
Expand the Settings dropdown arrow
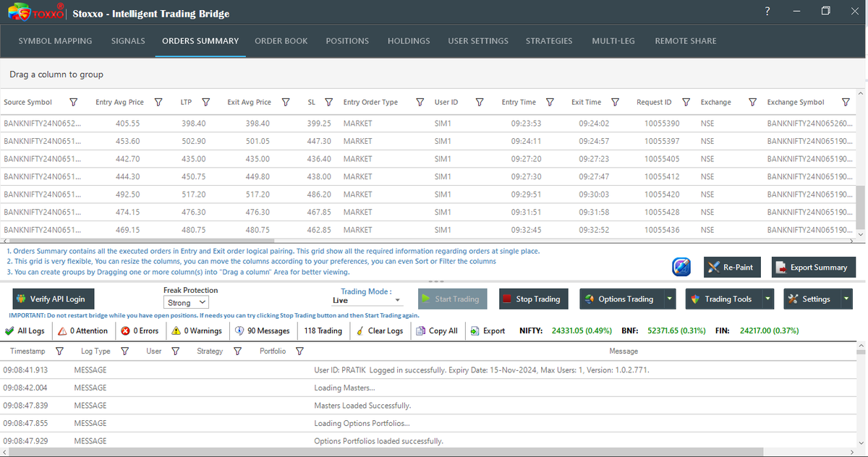[846, 299]
